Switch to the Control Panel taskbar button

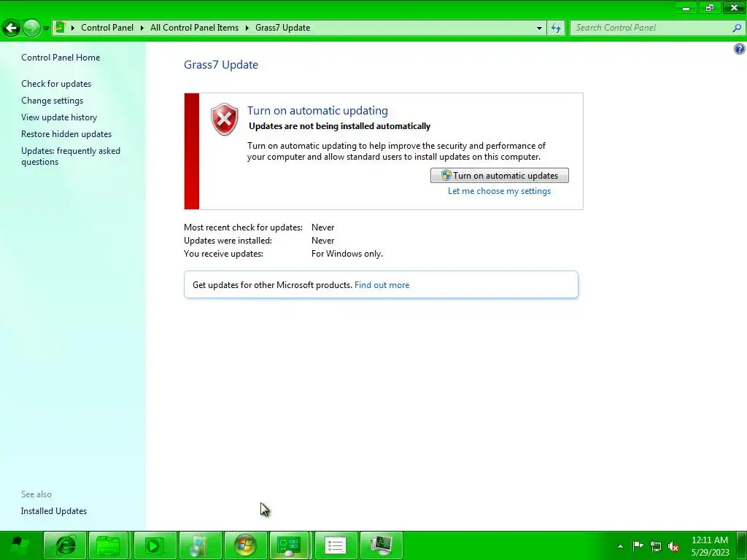290,545
